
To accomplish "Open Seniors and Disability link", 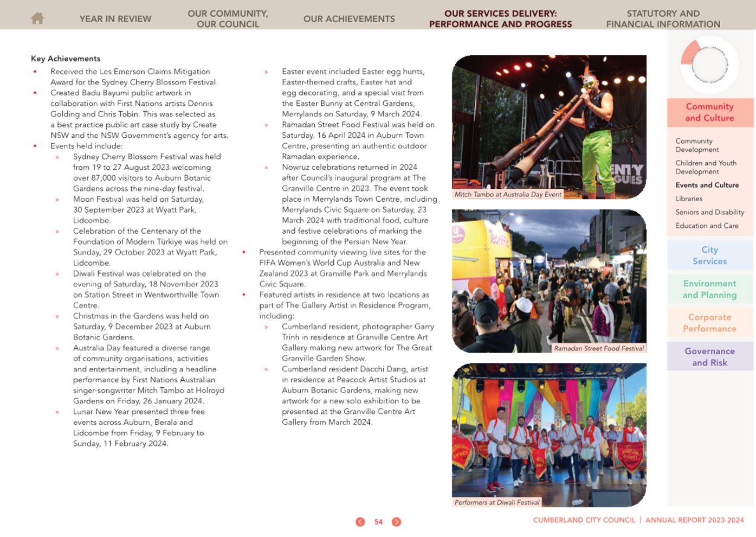I will pos(709,212).
